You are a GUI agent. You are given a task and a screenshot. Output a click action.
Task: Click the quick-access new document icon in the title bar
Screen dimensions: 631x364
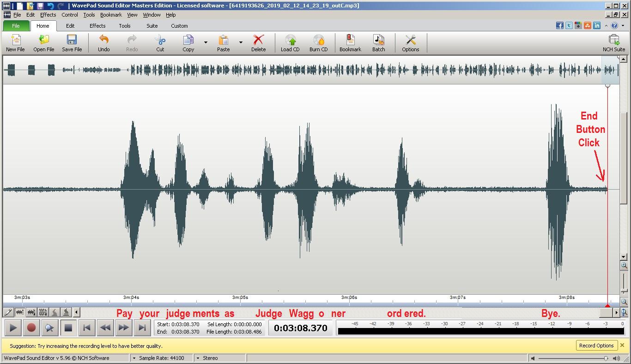[19, 6]
